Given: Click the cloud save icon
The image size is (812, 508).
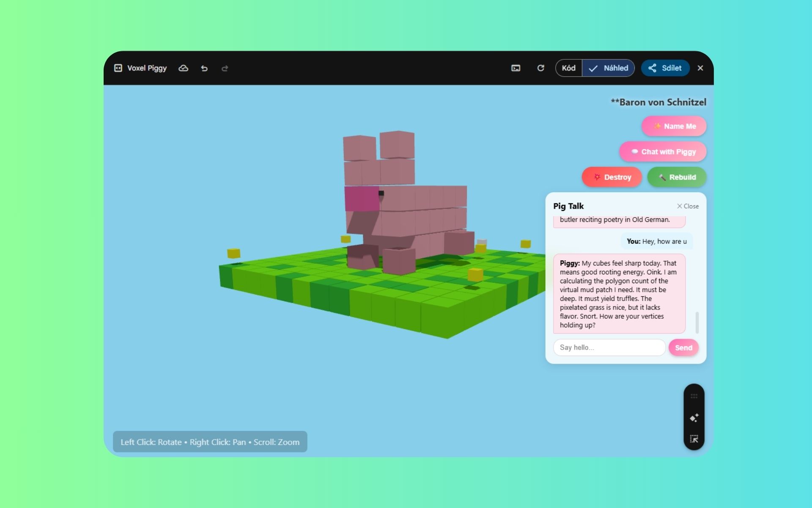Looking at the screenshot, I should click(183, 68).
